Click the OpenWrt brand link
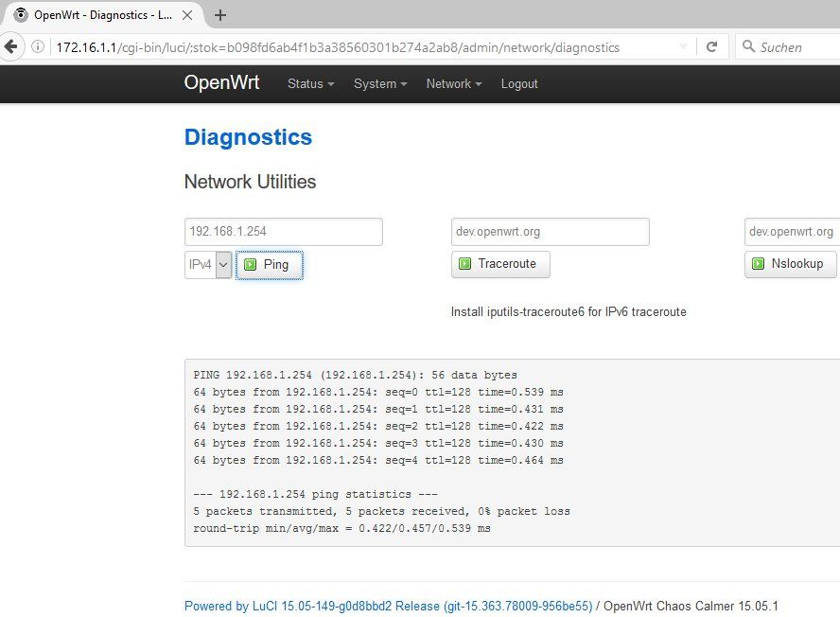Screen dimensions: 840x617 coord(221,82)
